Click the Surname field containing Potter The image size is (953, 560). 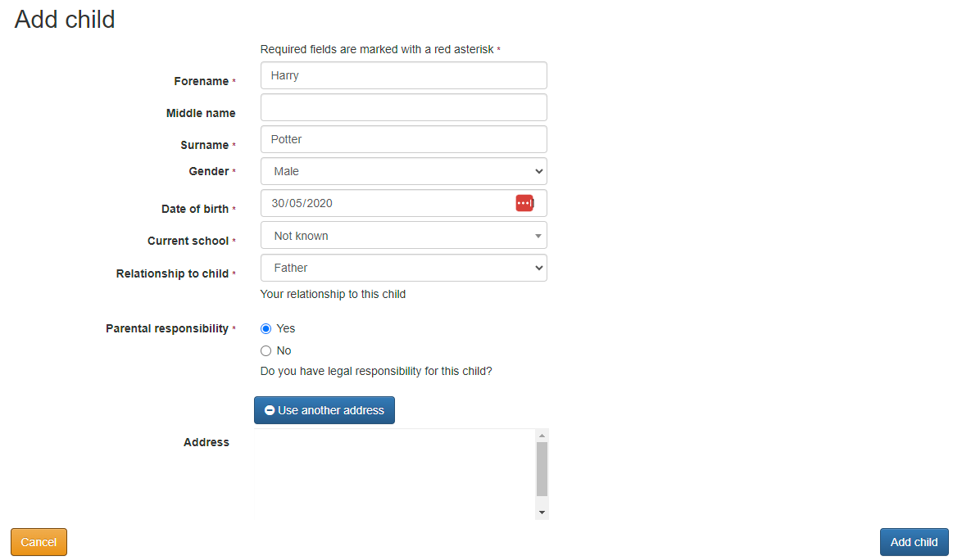pos(403,139)
